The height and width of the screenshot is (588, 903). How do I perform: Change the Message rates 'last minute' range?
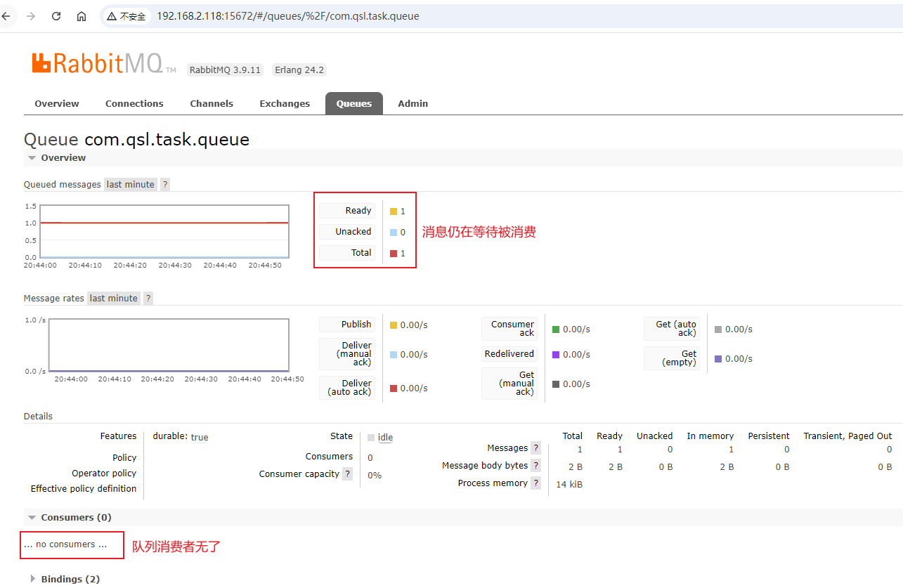(x=114, y=299)
